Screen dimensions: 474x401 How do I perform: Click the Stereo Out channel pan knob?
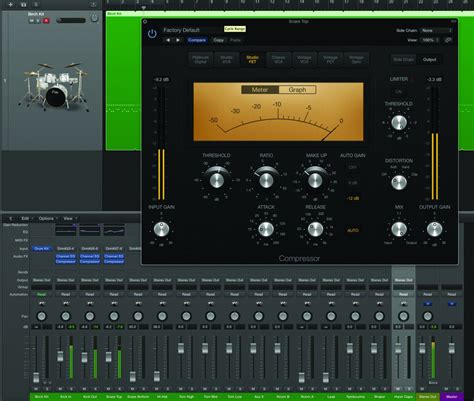tap(427, 316)
